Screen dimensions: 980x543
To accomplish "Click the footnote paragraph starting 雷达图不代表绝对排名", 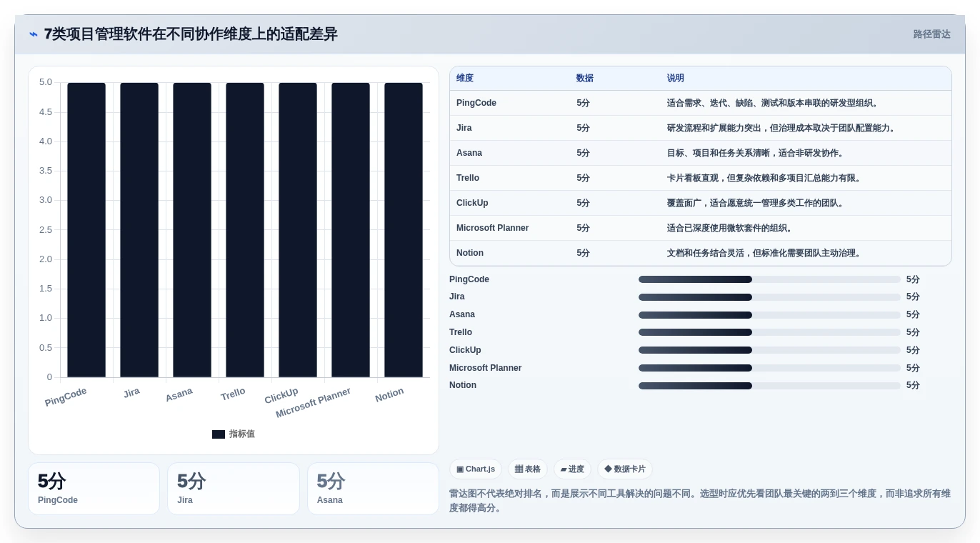I will pos(700,501).
